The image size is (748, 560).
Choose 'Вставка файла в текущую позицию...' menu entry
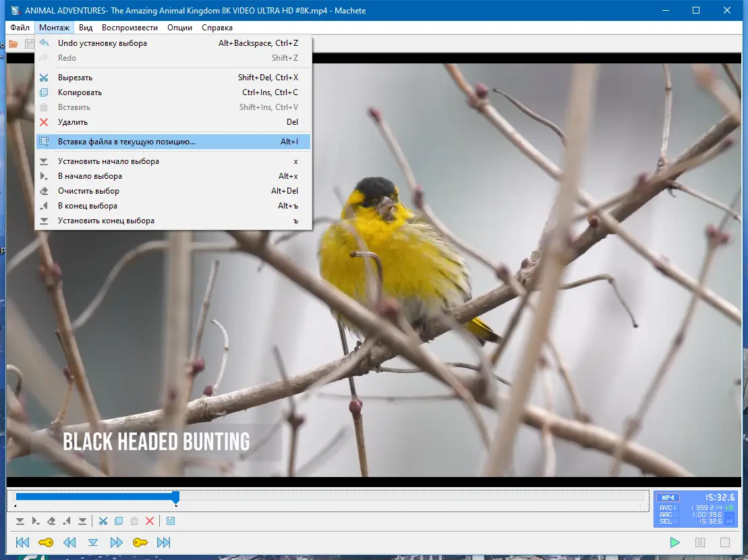click(127, 142)
